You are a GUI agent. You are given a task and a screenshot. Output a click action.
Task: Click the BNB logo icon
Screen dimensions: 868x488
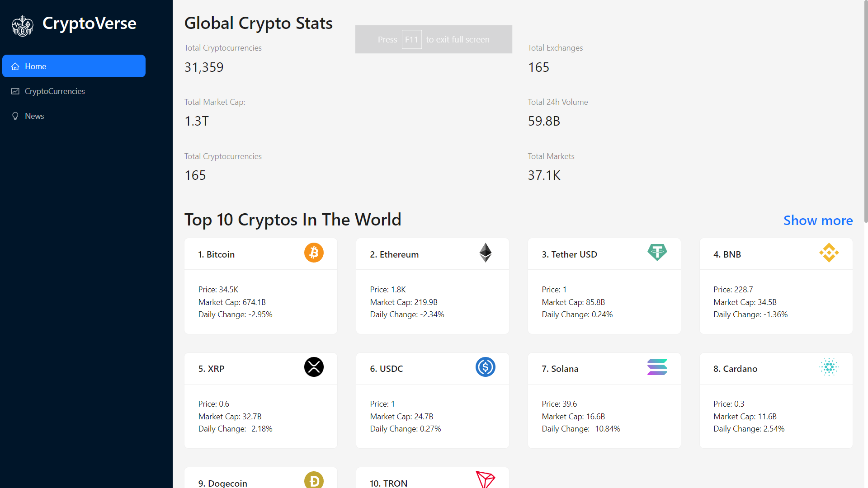tap(829, 253)
